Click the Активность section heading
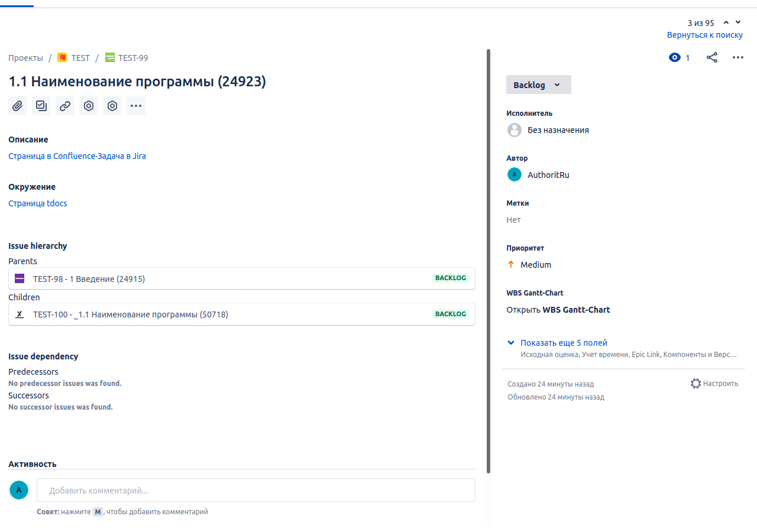 (x=33, y=464)
